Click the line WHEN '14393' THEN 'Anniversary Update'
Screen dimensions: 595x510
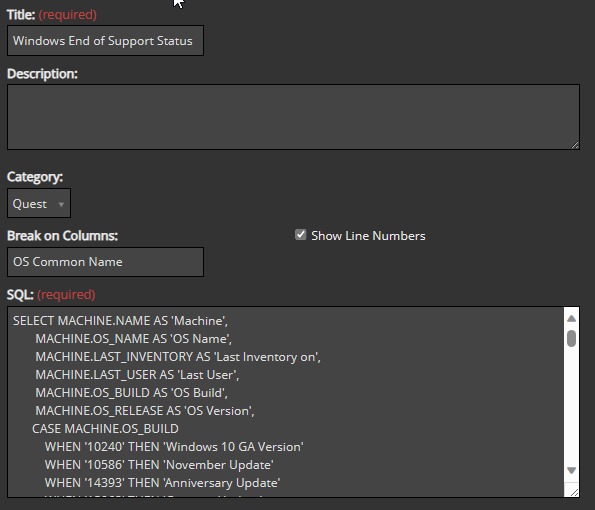tap(162, 483)
